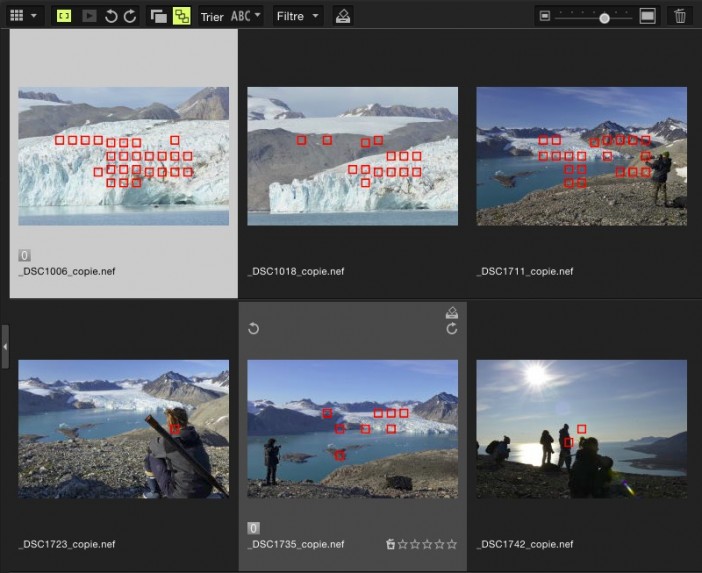Select the _DSC1006_copie.nef glacier thumbnail
The image size is (702, 573).
[x=124, y=156]
